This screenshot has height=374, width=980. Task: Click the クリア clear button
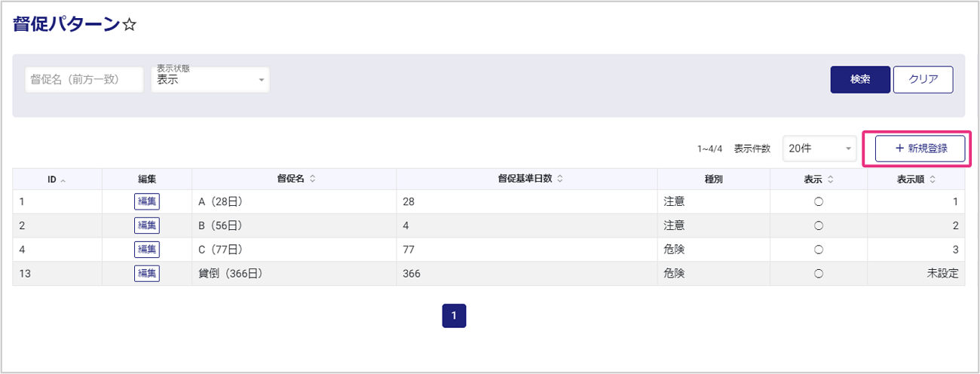(923, 80)
